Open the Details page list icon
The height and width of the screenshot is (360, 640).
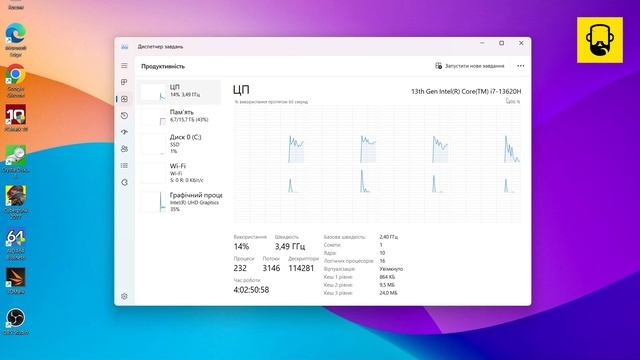[x=124, y=166]
